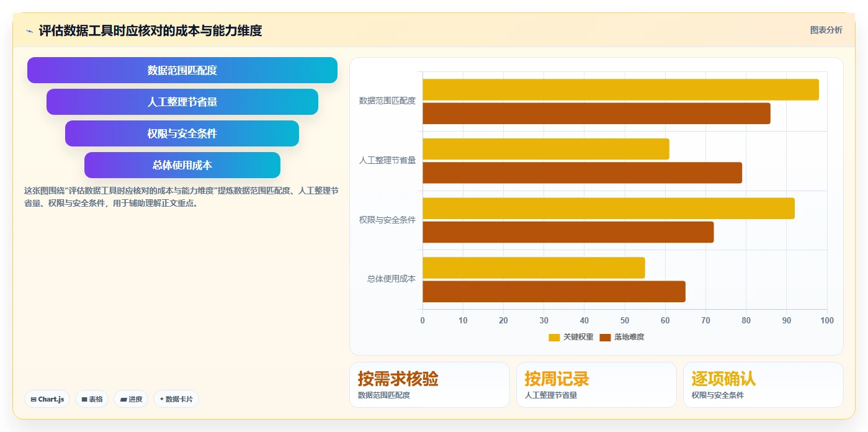
Task: Toggle the 关键权重 legend swatch
Action: point(554,337)
